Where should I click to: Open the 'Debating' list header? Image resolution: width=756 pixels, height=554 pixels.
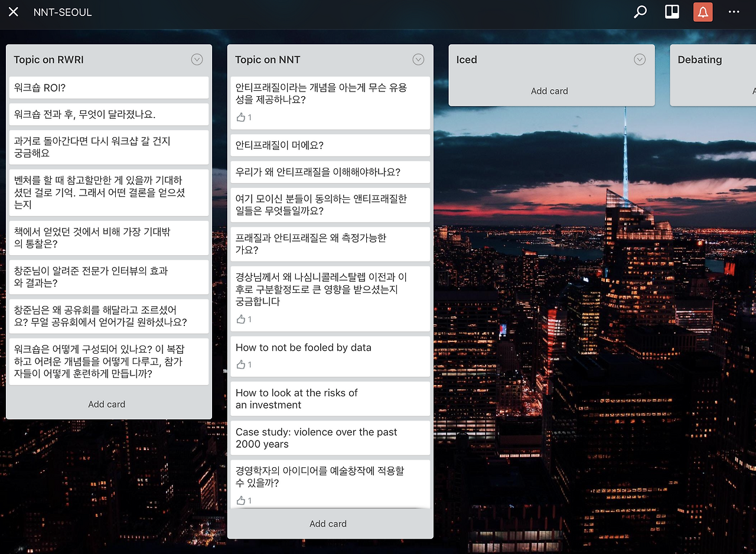click(x=699, y=59)
